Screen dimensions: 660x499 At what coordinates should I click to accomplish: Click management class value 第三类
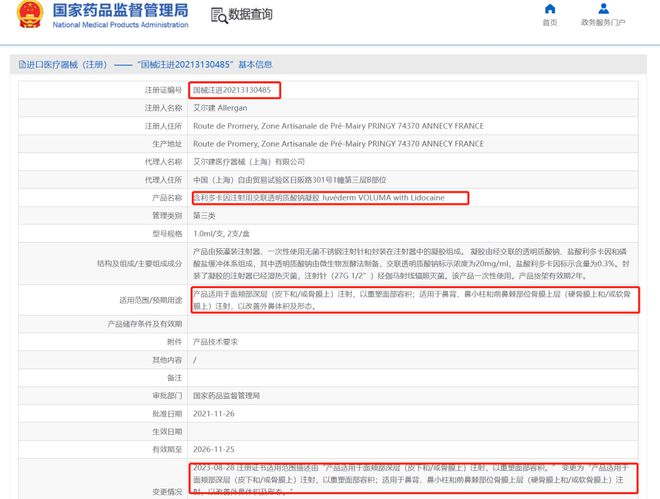[204, 216]
